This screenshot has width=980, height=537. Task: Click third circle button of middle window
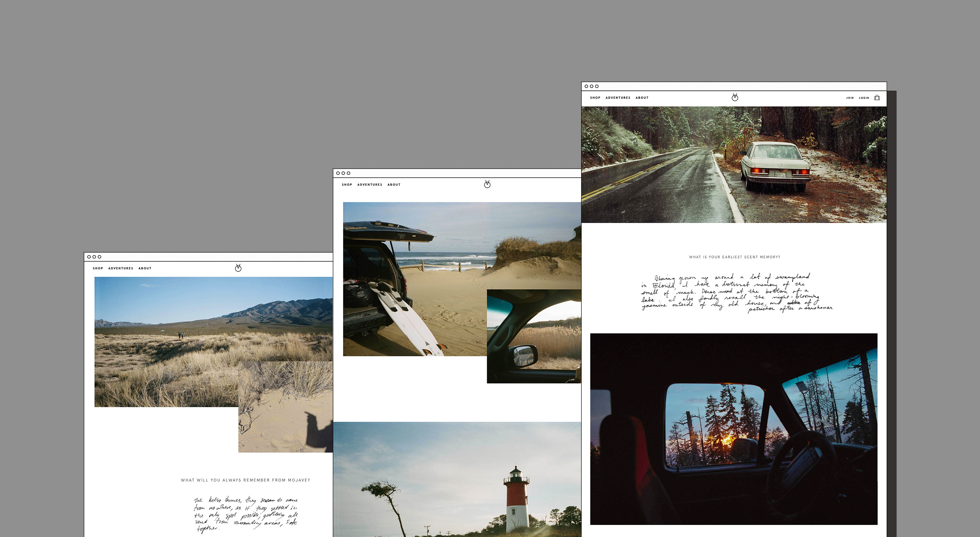[x=348, y=173]
